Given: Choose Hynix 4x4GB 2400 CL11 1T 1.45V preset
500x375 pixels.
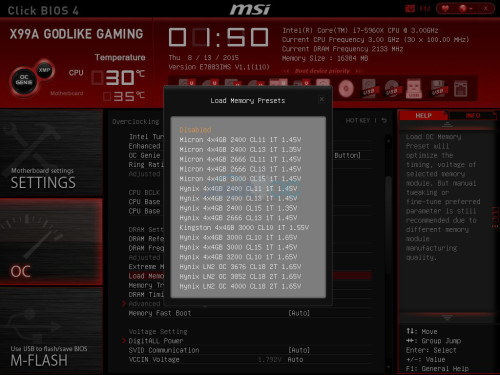Looking at the screenshot, I should coord(238,189).
